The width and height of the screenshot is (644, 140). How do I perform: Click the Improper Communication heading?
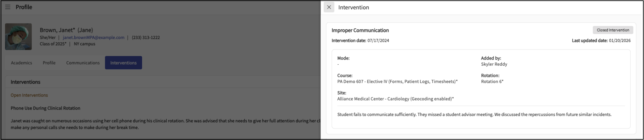pos(360,30)
